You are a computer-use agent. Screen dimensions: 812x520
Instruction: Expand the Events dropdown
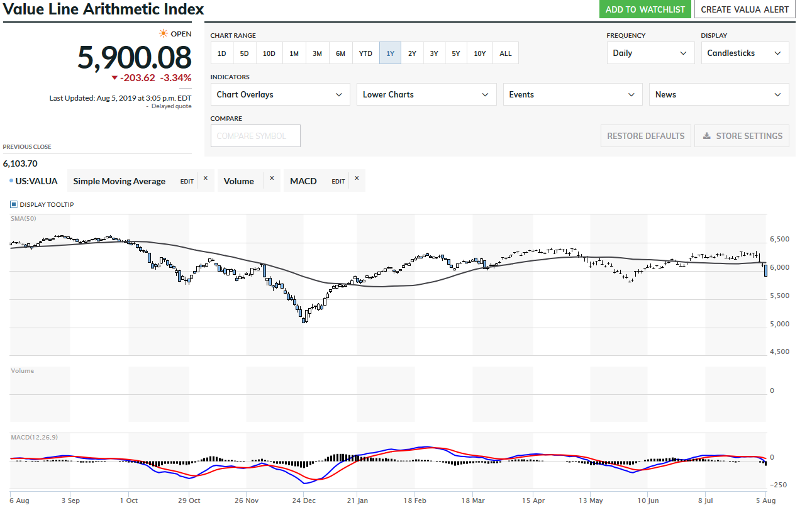[x=572, y=95]
